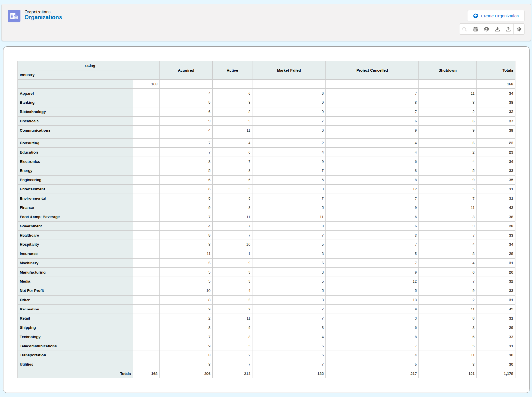Click the Shutdown column header
The height and width of the screenshot is (397, 532).
447,70
